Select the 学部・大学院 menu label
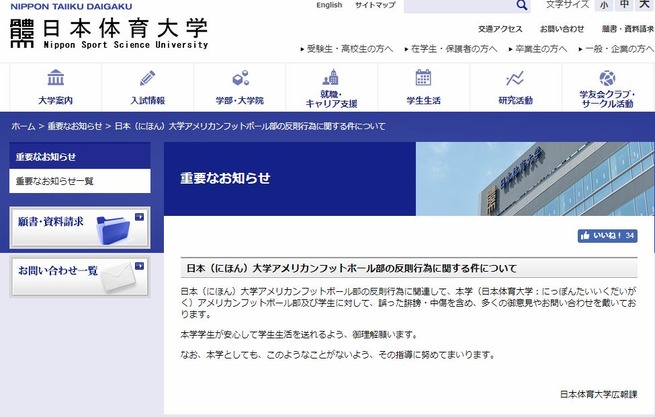 [240, 100]
